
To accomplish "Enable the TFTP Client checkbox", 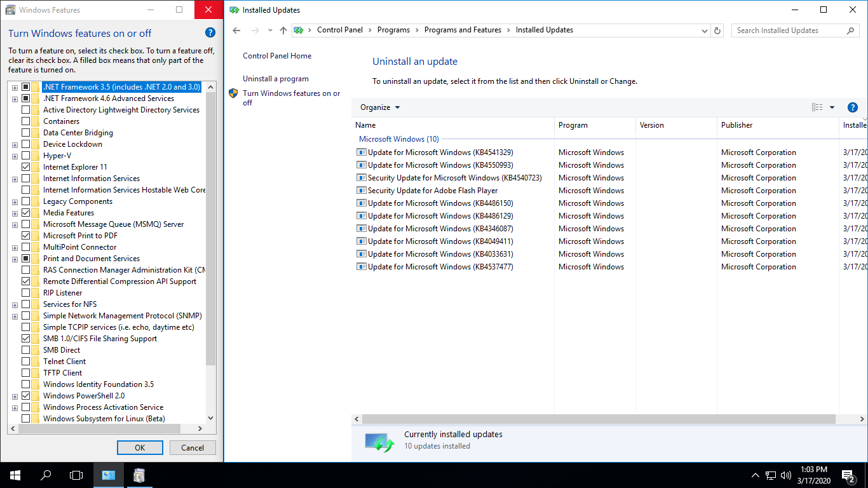I will click(25, 373).
